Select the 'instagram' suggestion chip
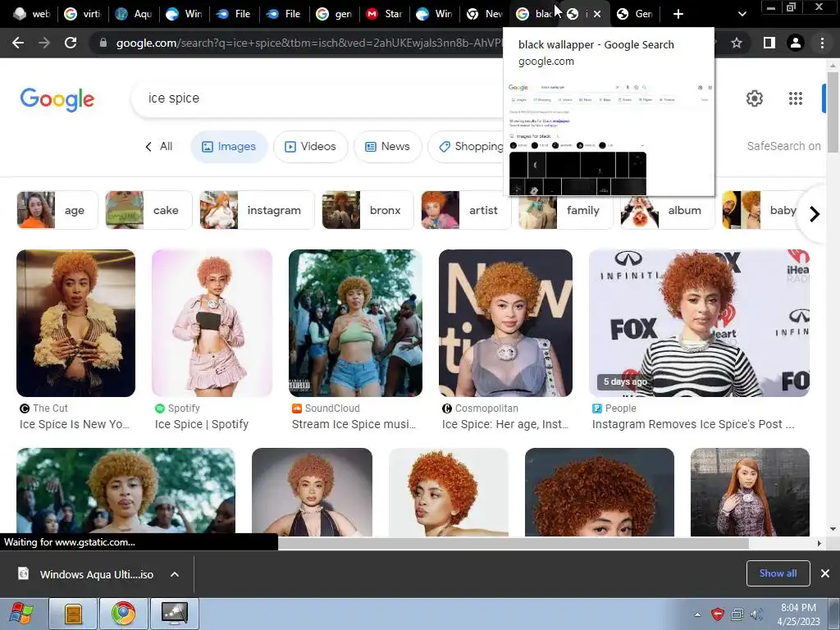840x630 pixels. click(x=257, y=210)
